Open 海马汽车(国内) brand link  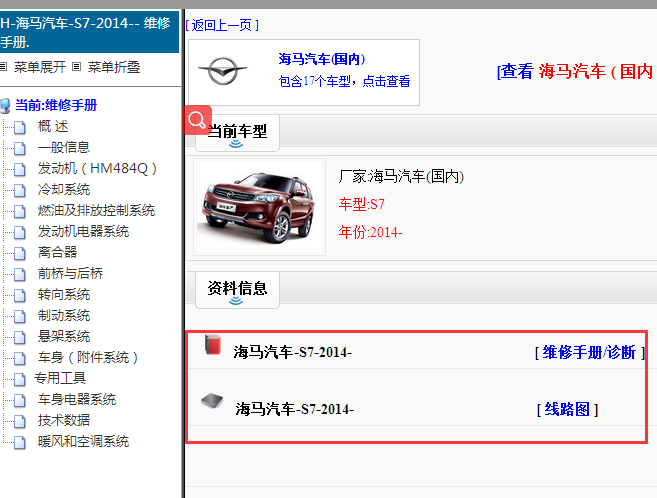[x=321, y=59]
